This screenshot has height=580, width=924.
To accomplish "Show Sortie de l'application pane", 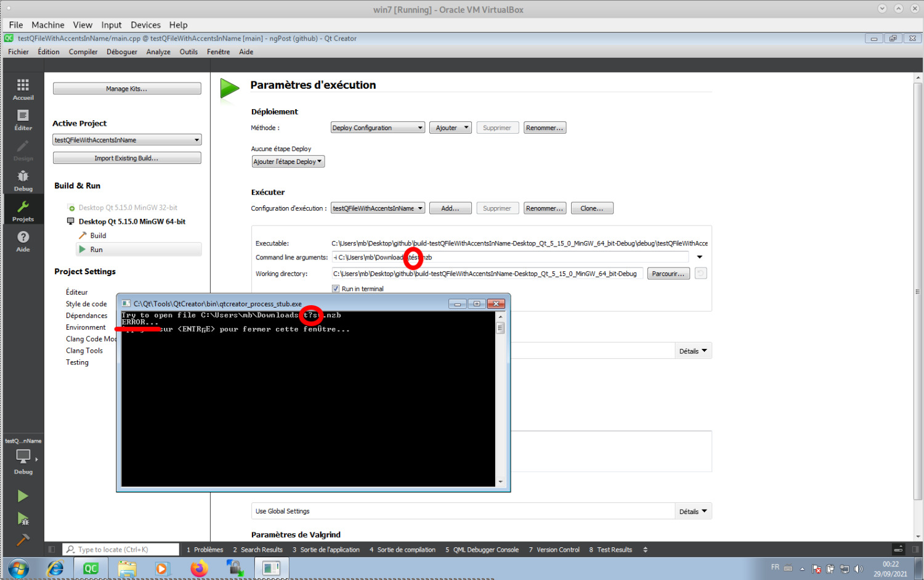I will coord(326,549).
